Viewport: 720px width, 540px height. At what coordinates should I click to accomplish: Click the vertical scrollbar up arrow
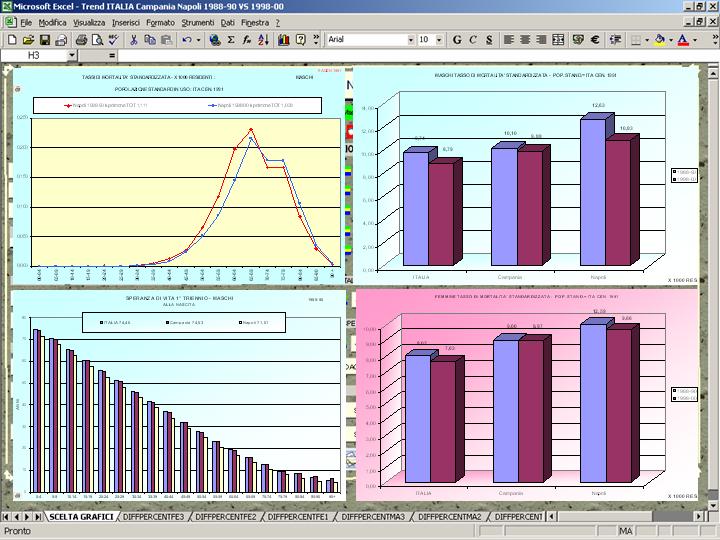click(713, 73)
